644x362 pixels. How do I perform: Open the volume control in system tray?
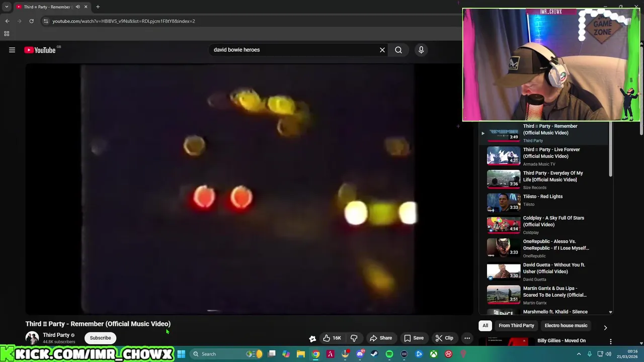[608, 354]
